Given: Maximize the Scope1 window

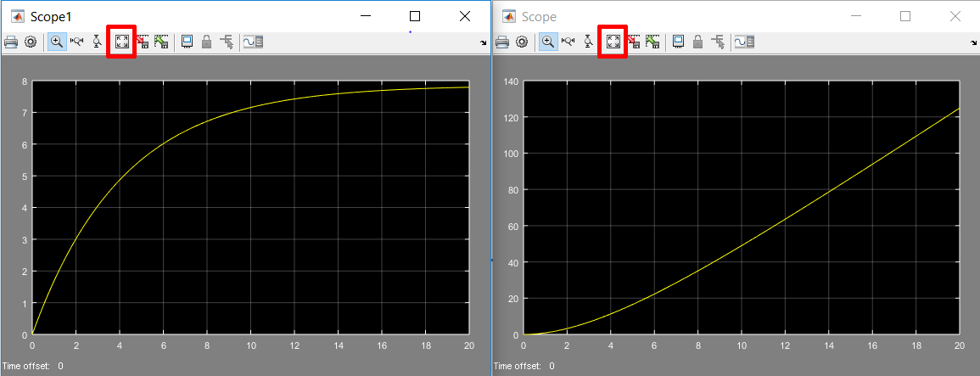Looking at the screenshot, I should 414,17.
